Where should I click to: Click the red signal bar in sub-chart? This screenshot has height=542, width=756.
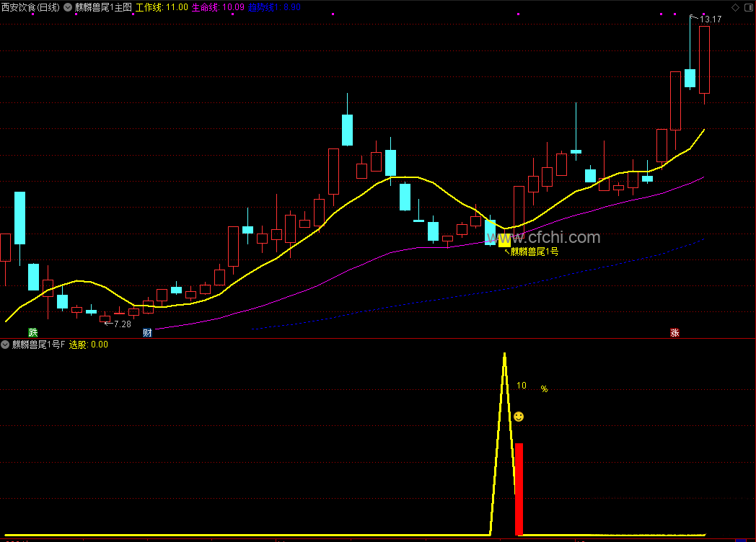coord(519,489)
